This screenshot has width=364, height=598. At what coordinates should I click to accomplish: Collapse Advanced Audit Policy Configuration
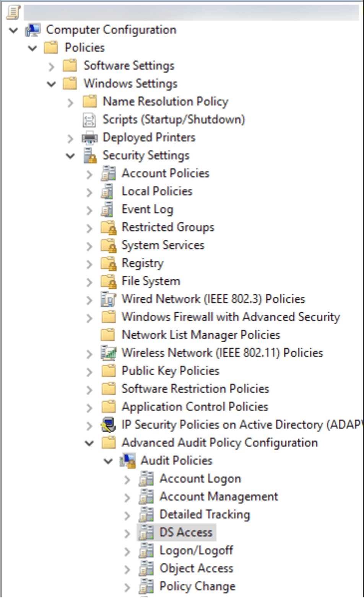(89, 443)
